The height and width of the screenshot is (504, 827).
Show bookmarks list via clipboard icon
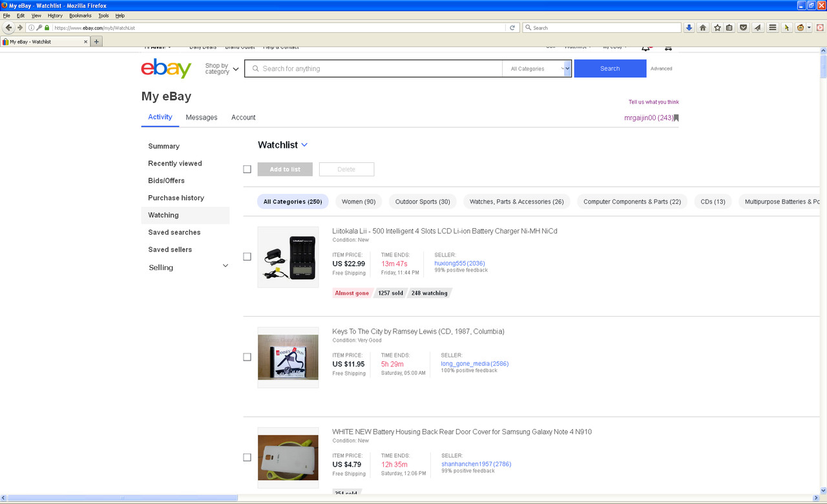point(729,28)
